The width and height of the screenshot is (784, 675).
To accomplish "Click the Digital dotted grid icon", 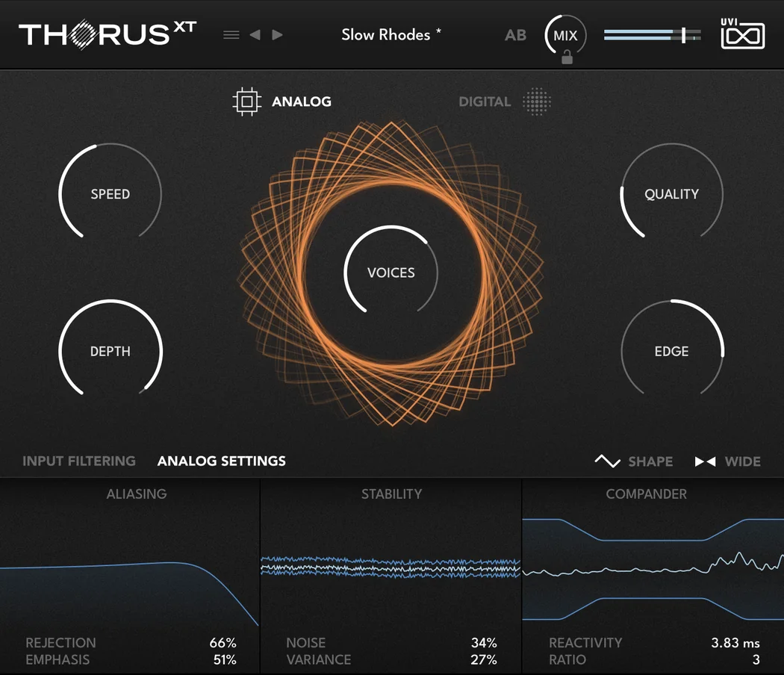I will coord(537,102).
